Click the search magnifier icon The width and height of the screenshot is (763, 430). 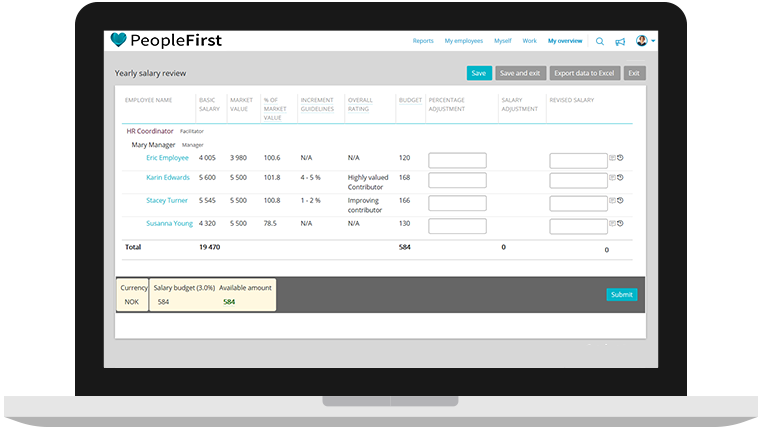click(x=600, y=41)
